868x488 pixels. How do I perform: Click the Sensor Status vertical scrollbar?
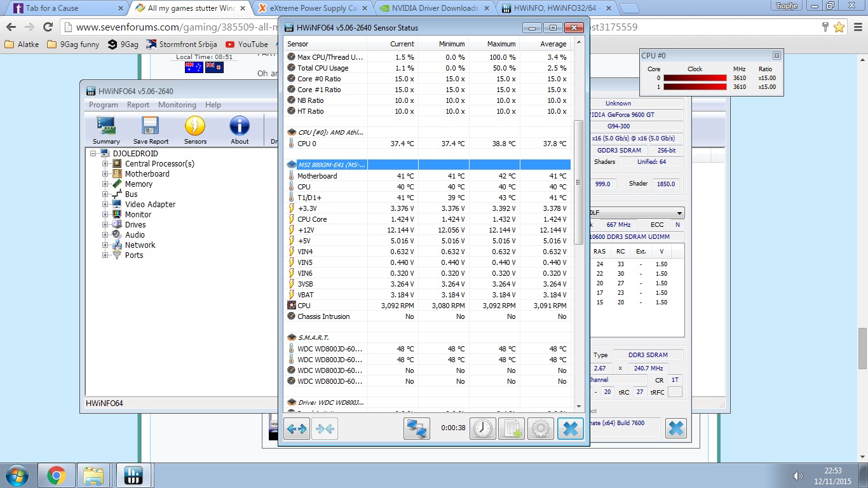(x=578, y=222)
